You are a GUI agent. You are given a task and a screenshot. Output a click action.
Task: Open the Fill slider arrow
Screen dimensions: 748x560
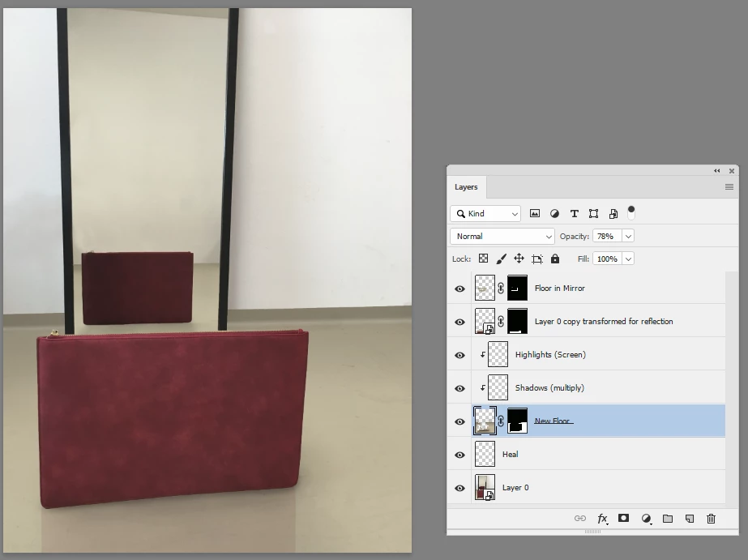(628, 259)
